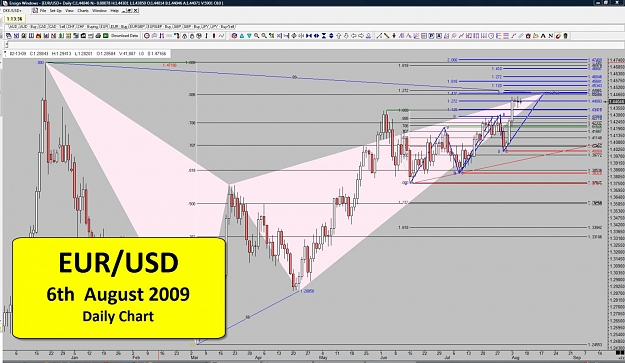
Task: Click the round clock cycle tool icon
Action: (491, 36)
